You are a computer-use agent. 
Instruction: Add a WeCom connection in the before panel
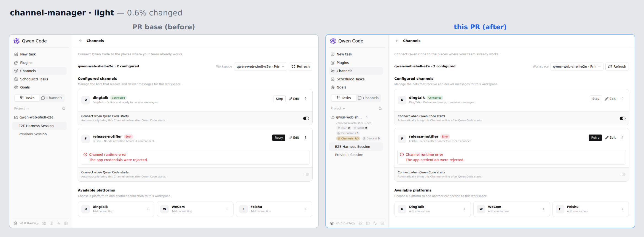195,209
